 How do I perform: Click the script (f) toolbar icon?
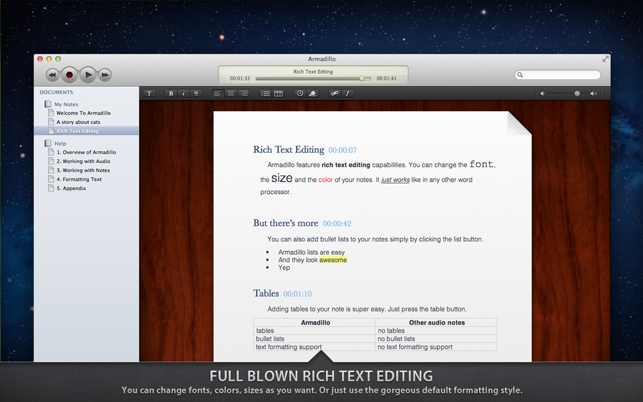click(x=347, y=94)
